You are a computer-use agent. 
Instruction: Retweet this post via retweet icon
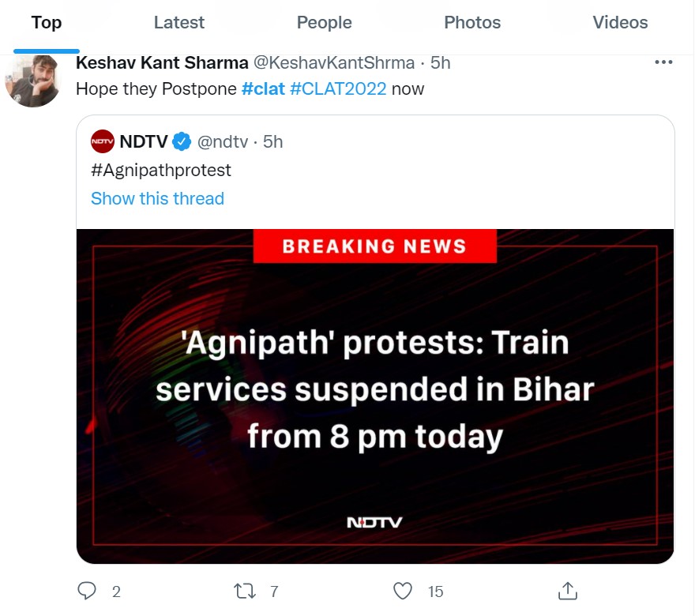tap(244, 591)
